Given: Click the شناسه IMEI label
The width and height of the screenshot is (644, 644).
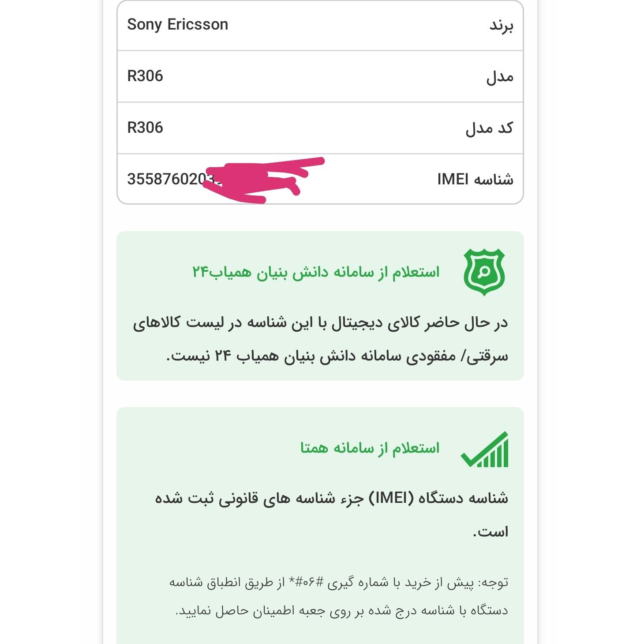Looking at the screenshot, I should click(x=475, y=180).
